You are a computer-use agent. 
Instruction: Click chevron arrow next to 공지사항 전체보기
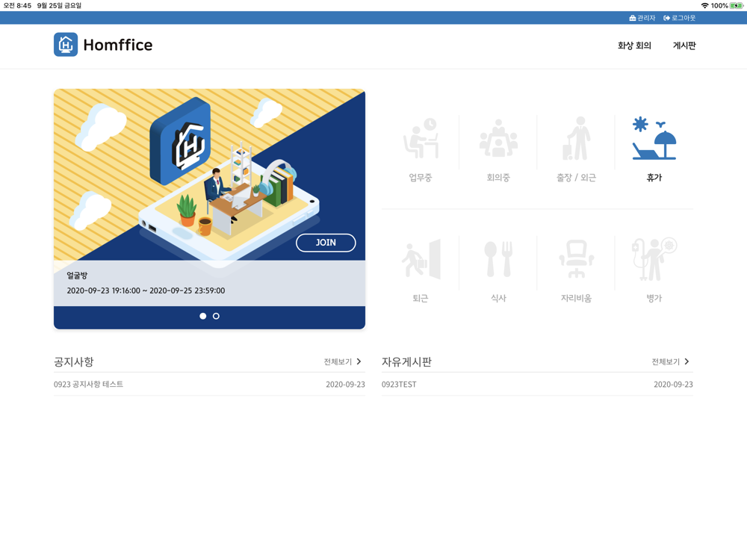point(359,361)
